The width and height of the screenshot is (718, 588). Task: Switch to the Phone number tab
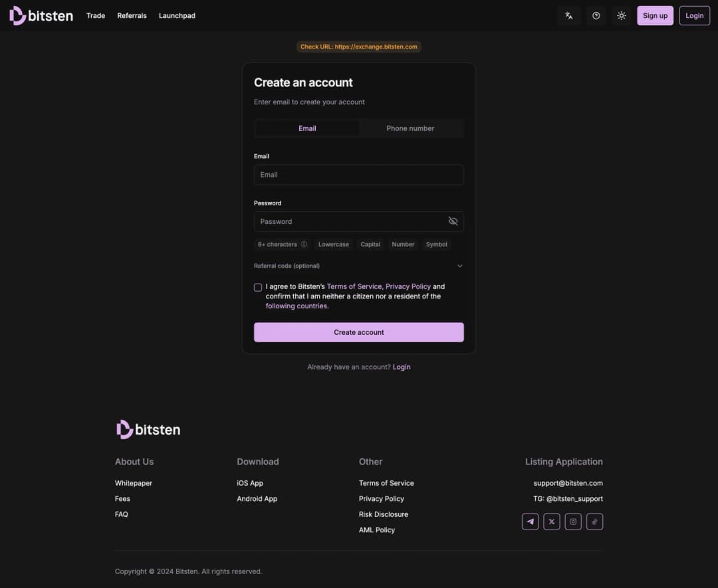410,129
